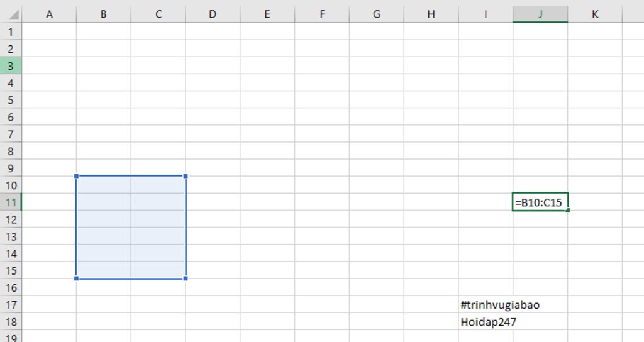The height and width of the screenshot is (342, 644).
Task: Click the cell showing formula =B10:C15
Action: (540, 202)
